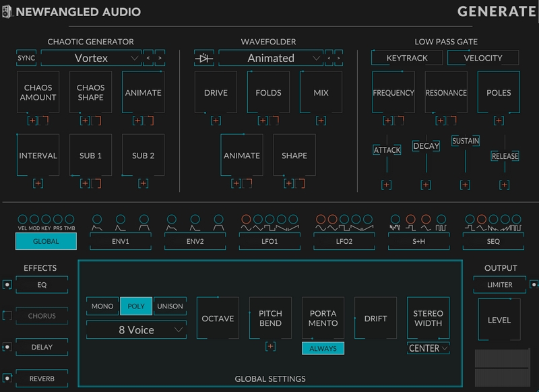
Task: Click the Decay envelope slider
Action: point(426,146)
